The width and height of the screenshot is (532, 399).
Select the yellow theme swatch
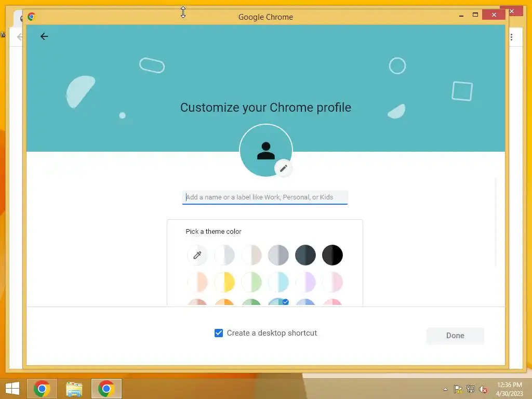coord(224,282)
